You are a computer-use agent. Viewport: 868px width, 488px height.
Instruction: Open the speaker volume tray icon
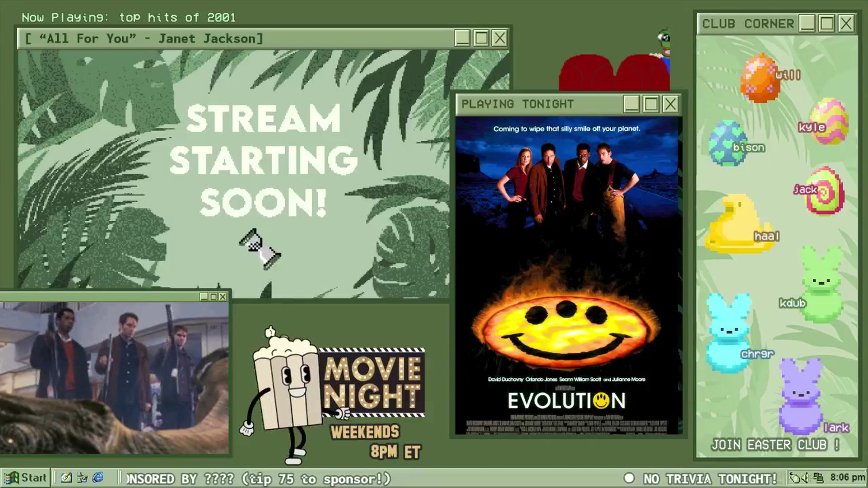806,478
